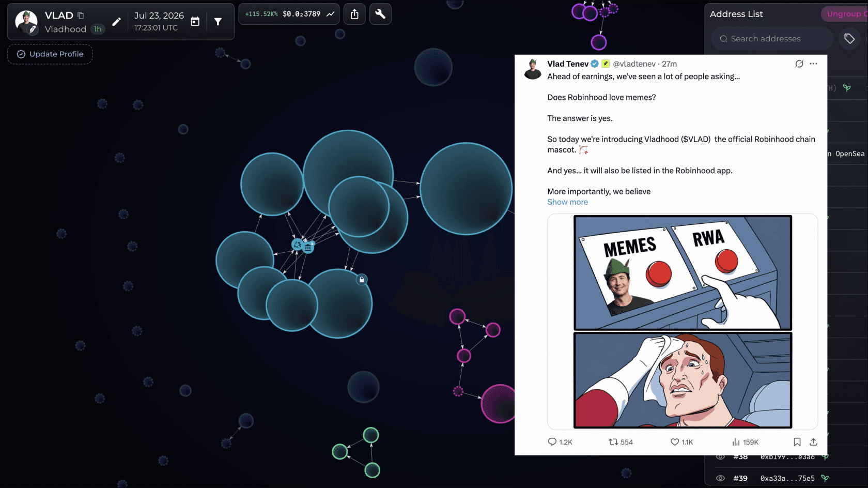Screen dimensions: 868x488
Task: Copy the VLAD token address
Action: pos(81,16)
